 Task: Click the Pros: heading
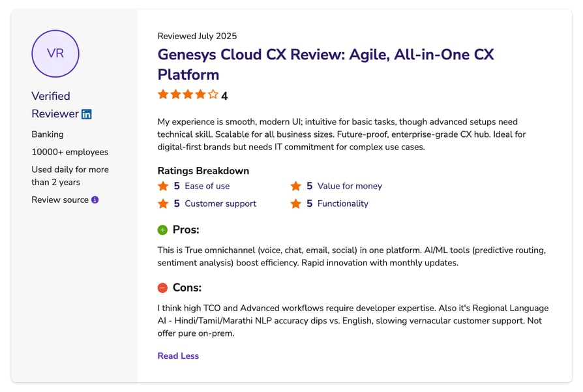tap(186, 230)
